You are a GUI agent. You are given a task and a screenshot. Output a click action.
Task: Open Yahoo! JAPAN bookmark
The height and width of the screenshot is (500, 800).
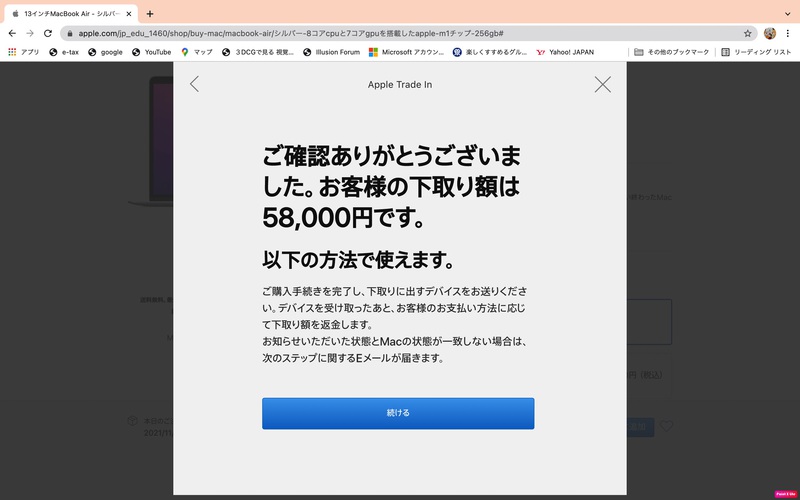(x=565, y=52)
